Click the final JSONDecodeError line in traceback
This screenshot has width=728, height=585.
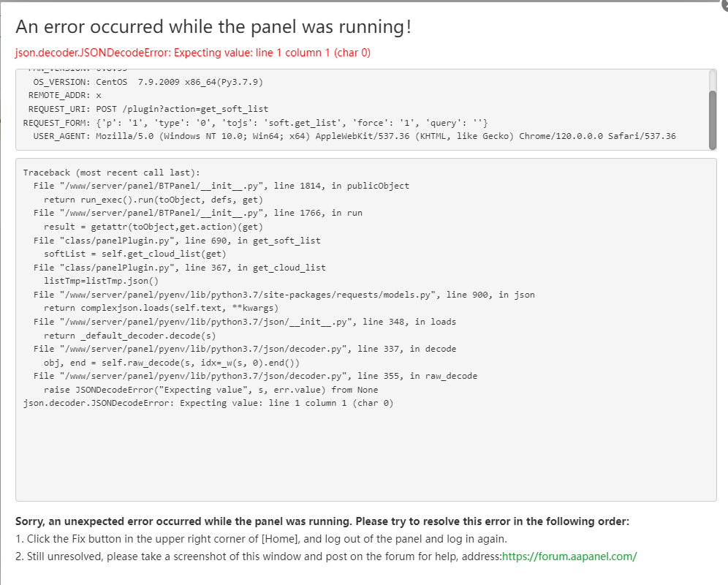tap(208, 403)
